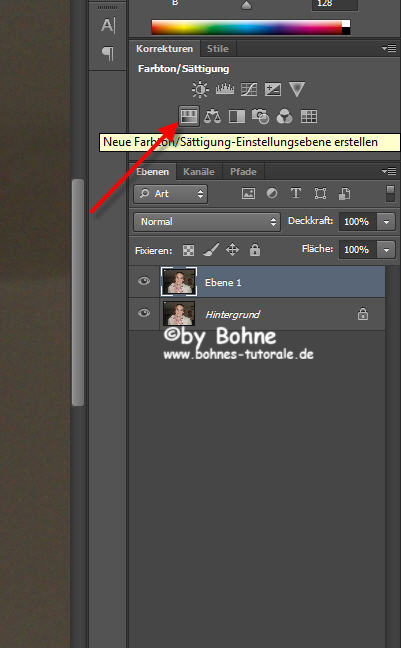This screenshot has height=648, width=401.
Task: Switch to the Kanäle tab
Action: coord(199,172)
